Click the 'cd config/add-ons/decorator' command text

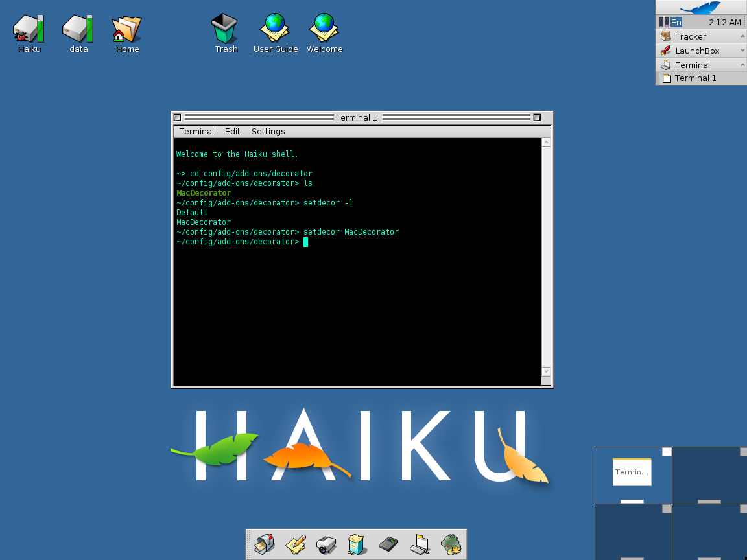(x=251, y=174)
